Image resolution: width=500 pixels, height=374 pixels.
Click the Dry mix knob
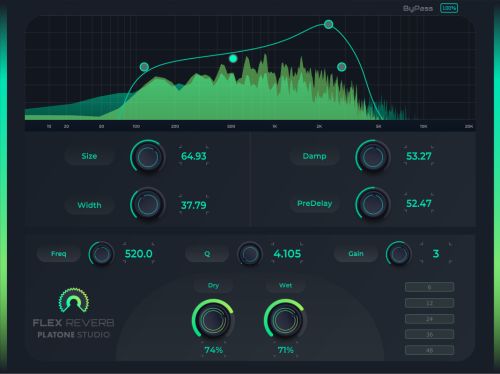coord(213,320)
